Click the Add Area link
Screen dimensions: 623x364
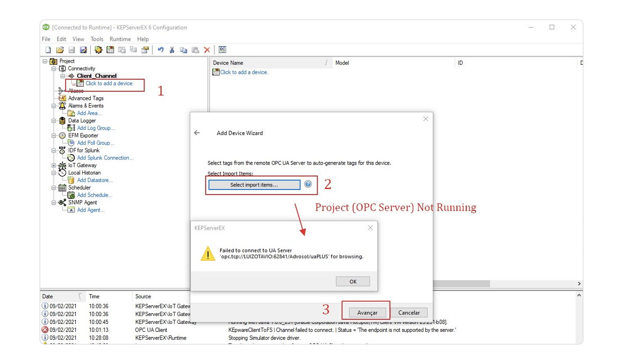click(x=89, y=113)
